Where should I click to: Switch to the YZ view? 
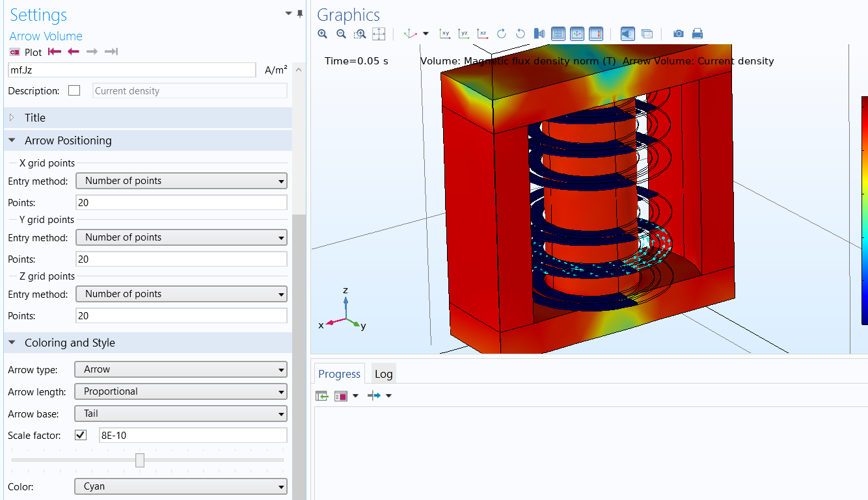pos(463,34)
